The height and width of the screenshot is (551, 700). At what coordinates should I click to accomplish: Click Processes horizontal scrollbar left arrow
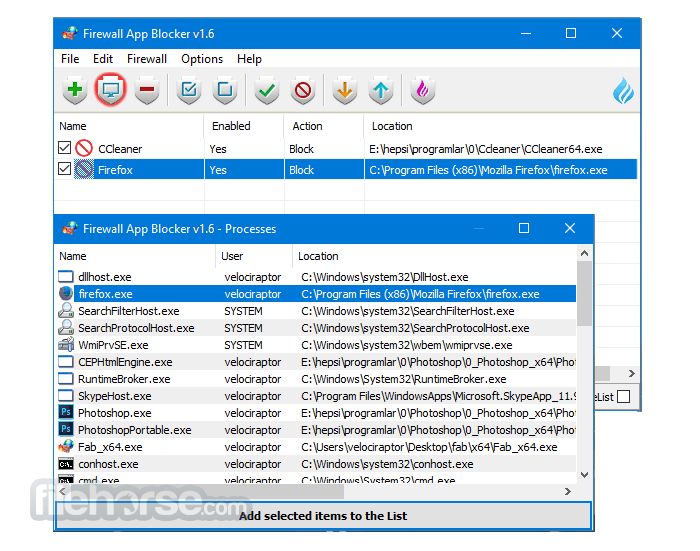62,491
